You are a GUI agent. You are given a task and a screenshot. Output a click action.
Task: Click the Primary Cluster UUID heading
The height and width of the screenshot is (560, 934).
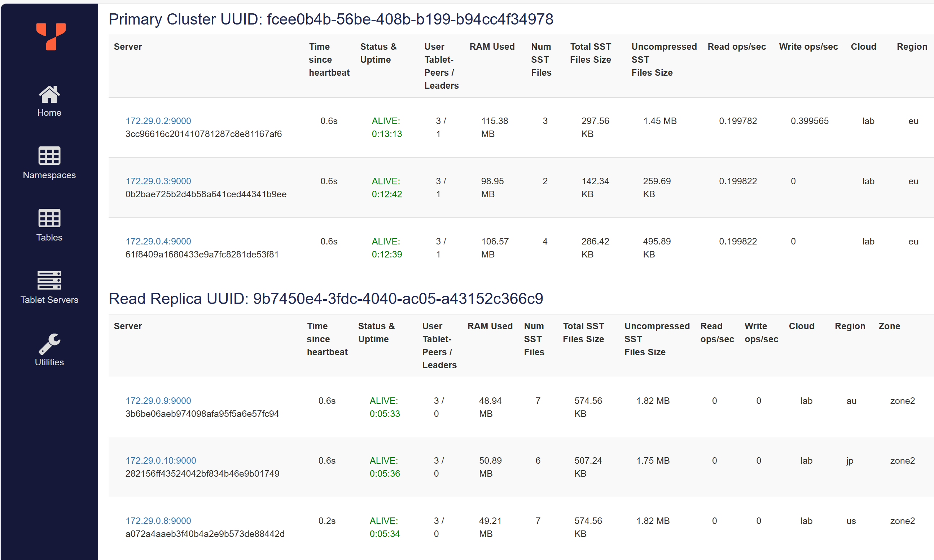click(x=331, y=19)
